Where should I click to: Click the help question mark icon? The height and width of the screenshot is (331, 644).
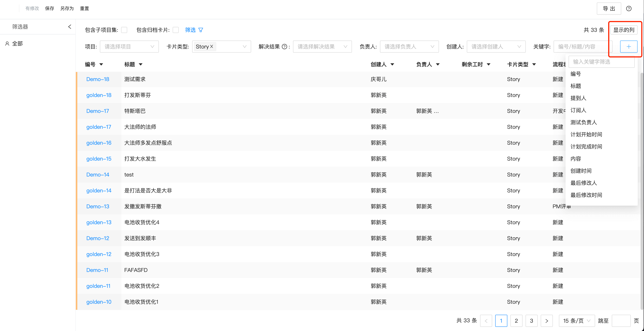click(628, 9)
